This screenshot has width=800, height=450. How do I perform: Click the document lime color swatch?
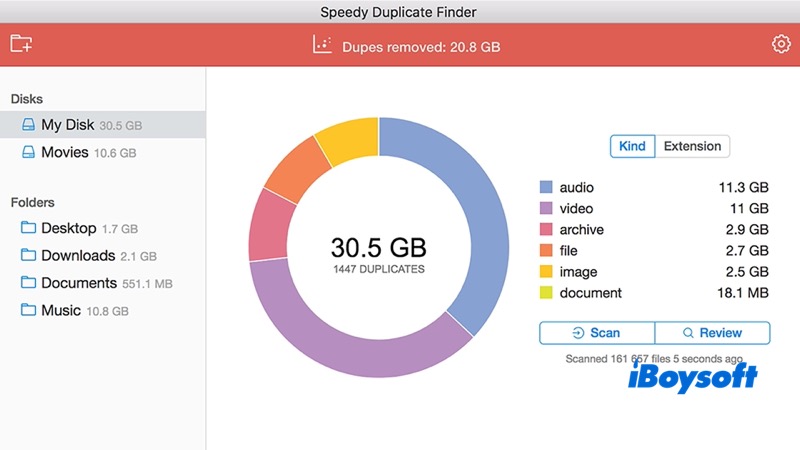[x=546, y=293]
